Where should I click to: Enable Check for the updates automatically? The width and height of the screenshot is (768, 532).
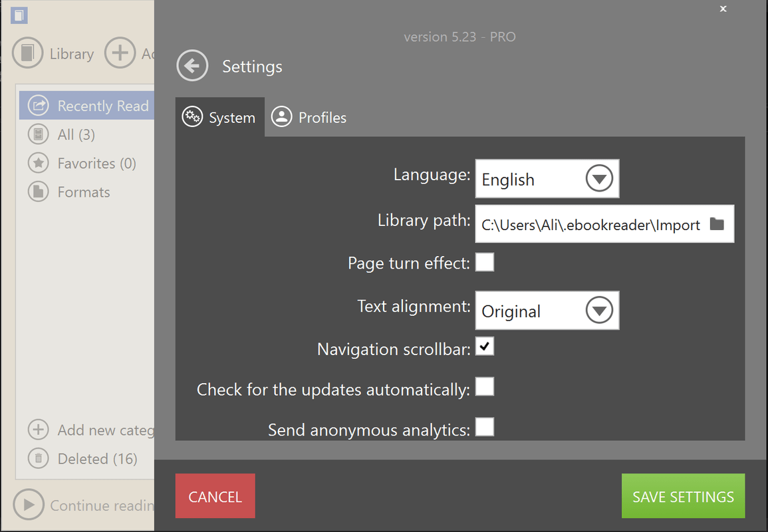[485, 386]
